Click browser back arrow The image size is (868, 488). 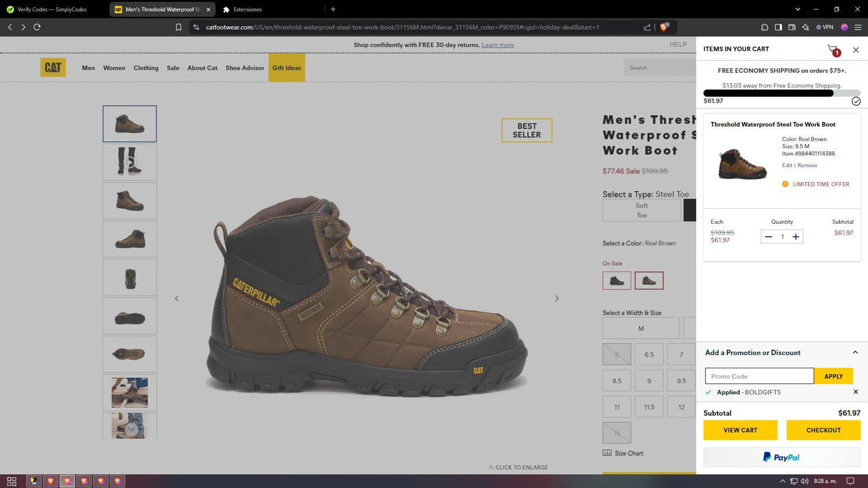click(10, 27)
